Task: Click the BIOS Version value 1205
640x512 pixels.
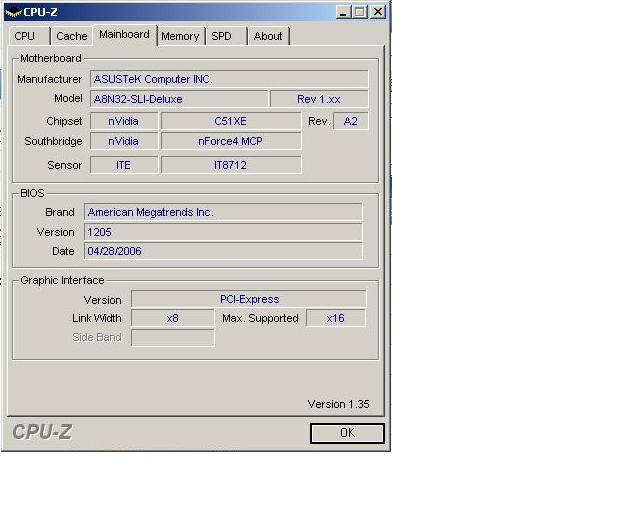Action: (x=223, y=232)
